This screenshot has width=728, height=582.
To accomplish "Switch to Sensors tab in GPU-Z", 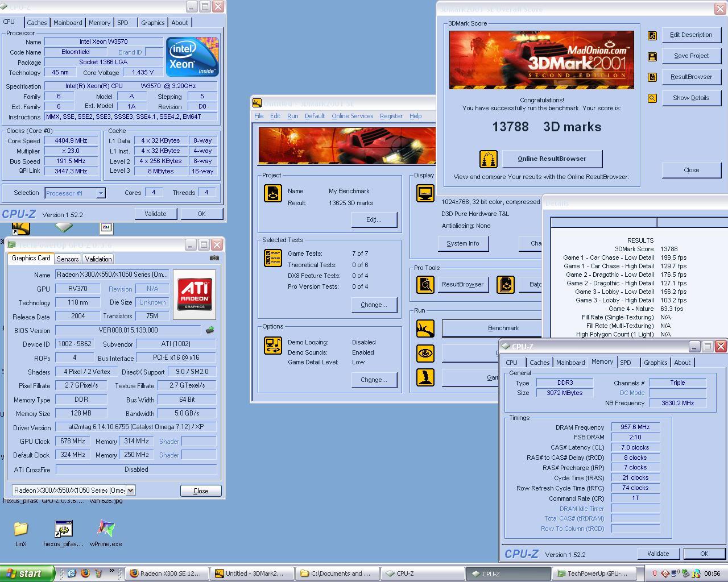I will tap(68, 259).
